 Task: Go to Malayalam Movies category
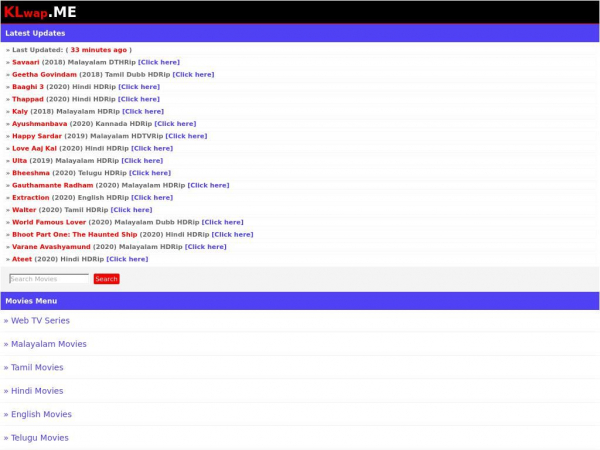coord(48,344)
